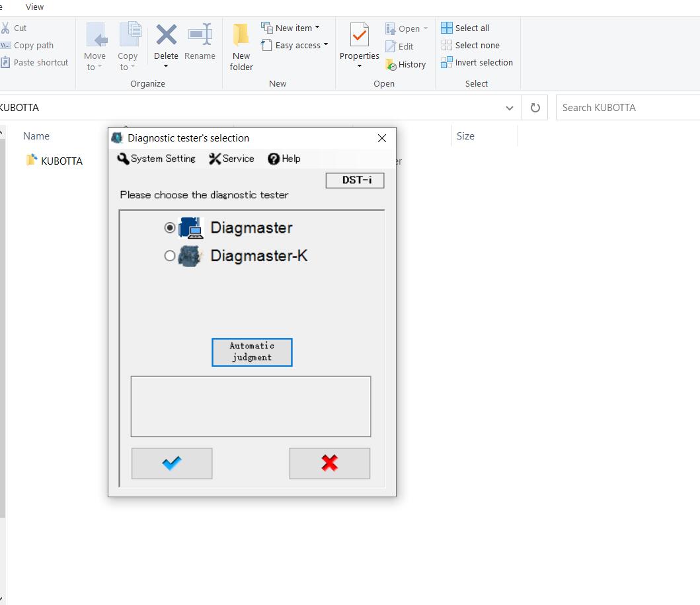Click the tools icon beside Service
Screen dimensions: 700x605
[x=215, y=159]
